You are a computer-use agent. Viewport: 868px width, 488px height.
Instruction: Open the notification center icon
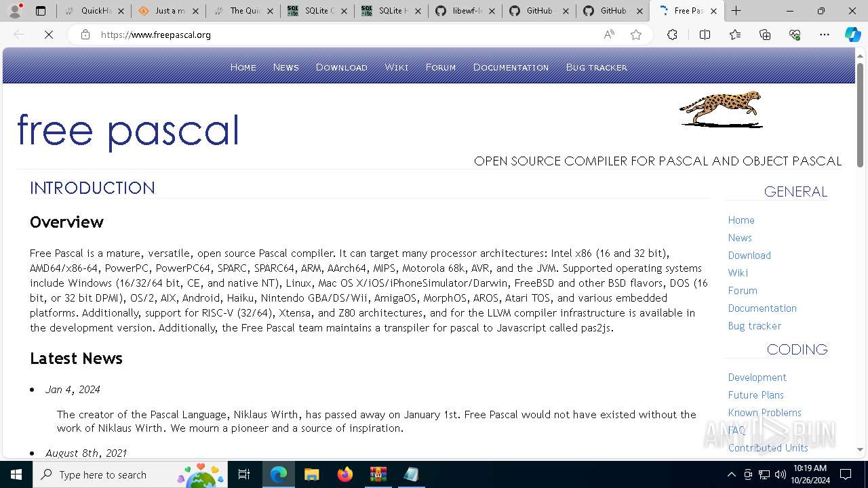(x=846, y=474)
